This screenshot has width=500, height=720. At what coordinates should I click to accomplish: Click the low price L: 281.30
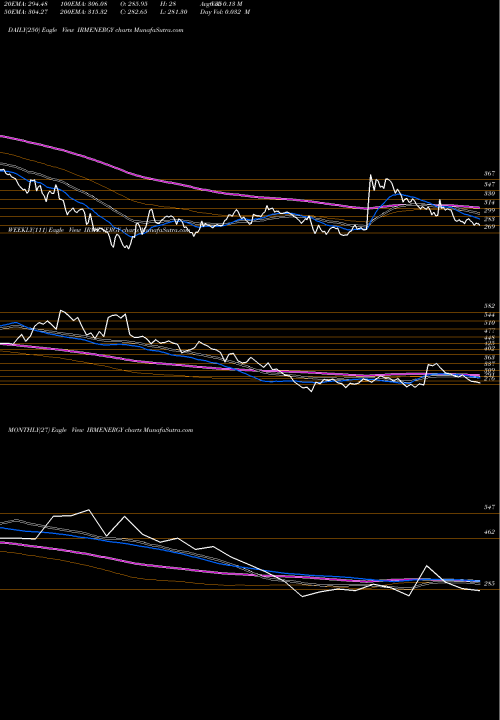point(173,12)
